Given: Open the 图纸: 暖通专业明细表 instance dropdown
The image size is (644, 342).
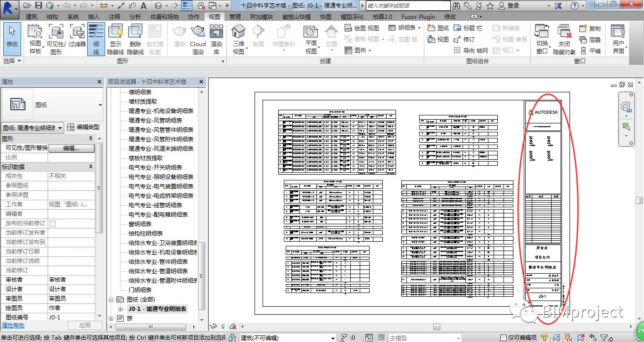Looking at the screenshot, I should click(33, 127).
